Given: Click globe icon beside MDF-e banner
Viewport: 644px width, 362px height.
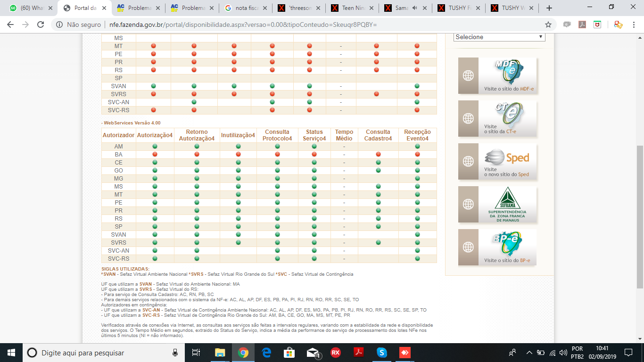Looking at the screenshot, I should [468, 75].
